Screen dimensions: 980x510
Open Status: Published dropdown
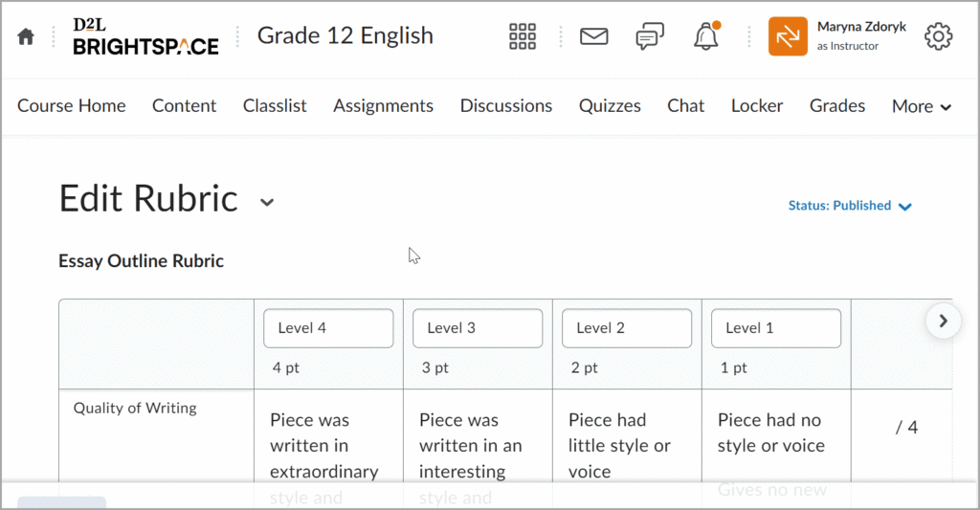850,206
